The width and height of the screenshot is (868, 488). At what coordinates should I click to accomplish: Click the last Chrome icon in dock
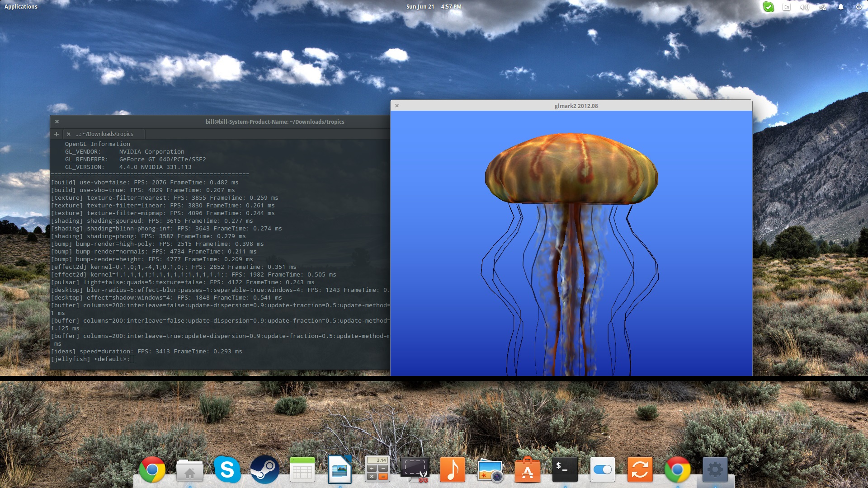tap(677, 470)
